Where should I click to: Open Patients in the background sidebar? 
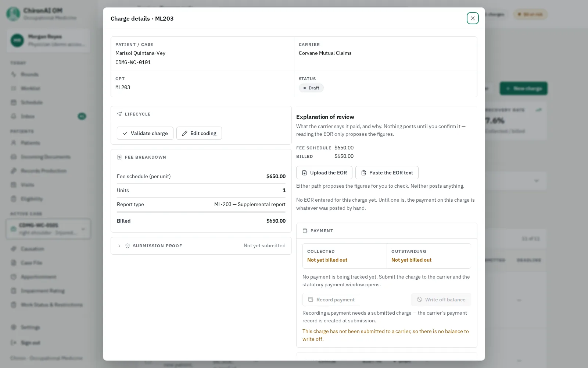coord(30,143)
